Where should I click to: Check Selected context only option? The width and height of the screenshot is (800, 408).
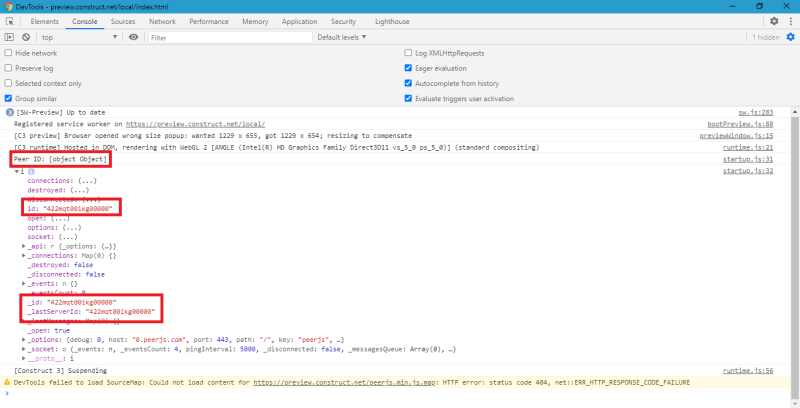click(x=8, y=84)
